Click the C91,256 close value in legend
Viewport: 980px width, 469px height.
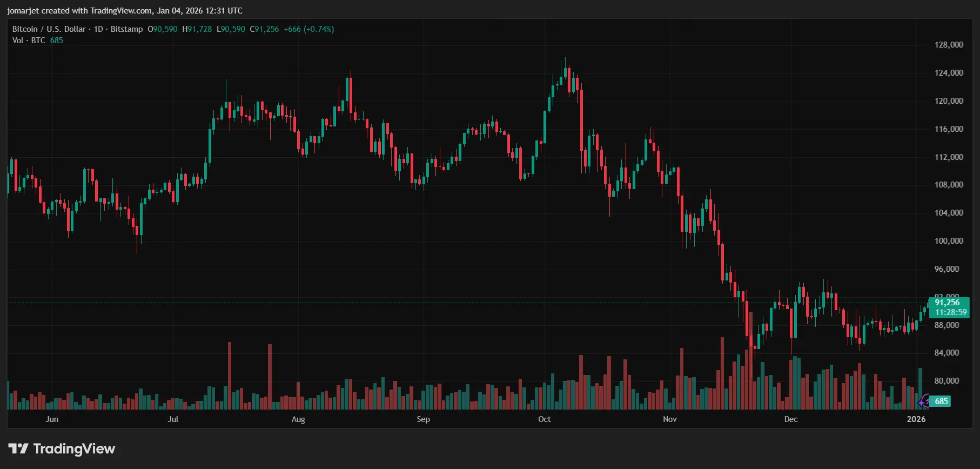pos(264,29)
